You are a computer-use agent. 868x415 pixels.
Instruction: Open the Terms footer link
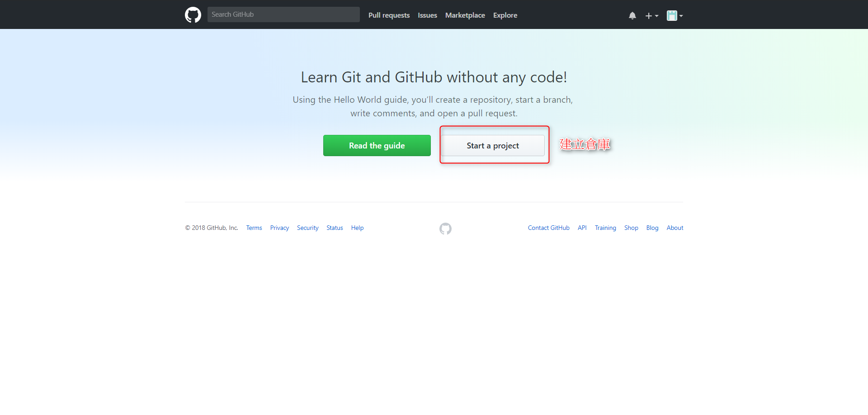pos(254,228)
